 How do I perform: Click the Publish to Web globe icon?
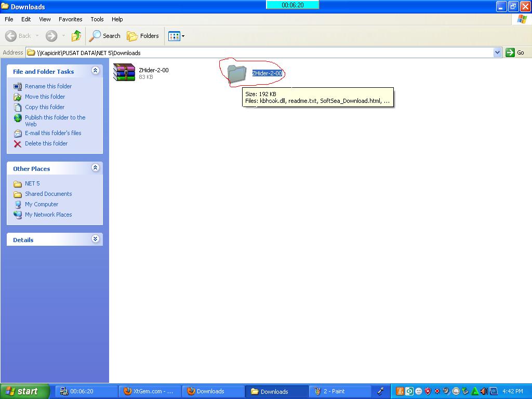(18, 118)
